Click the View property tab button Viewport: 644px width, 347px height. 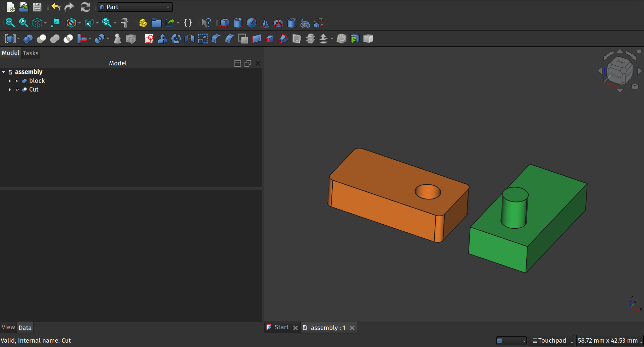(8, 328)
